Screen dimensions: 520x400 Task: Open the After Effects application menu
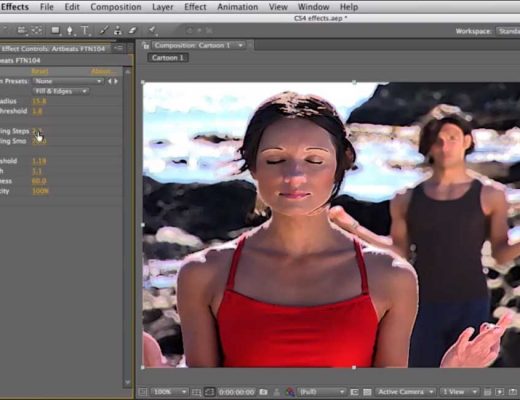tap(14, 7)
